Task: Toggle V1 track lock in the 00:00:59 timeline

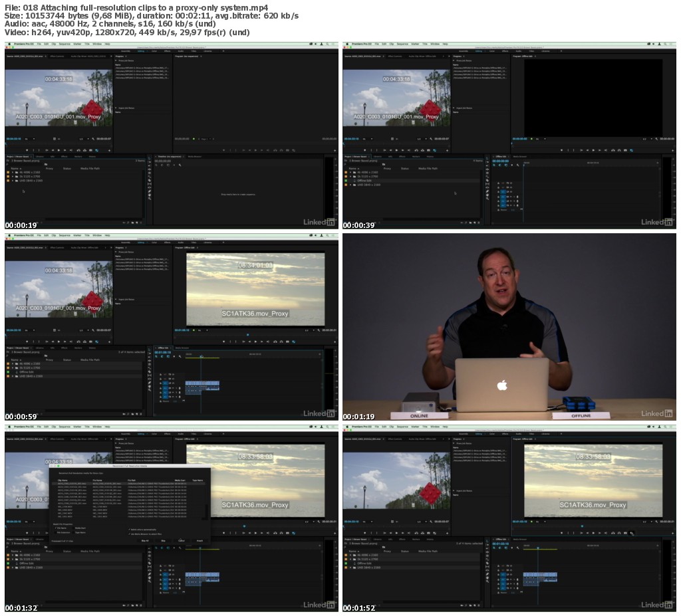Action: click(x=160, y=383)
